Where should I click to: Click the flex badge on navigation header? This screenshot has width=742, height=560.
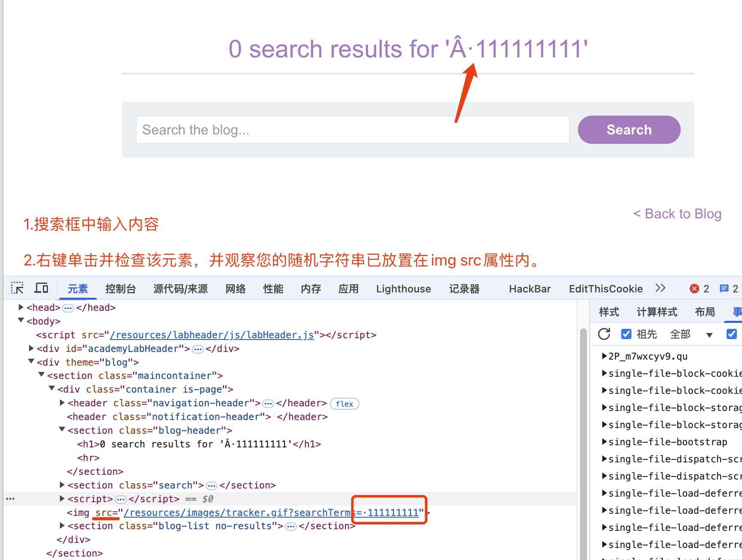click(344, 404)
